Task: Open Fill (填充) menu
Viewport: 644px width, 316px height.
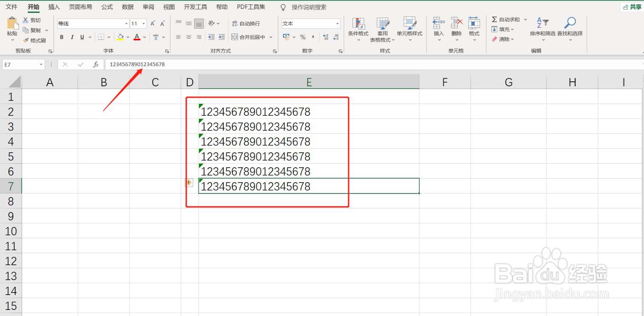Action: coord(503,29)
